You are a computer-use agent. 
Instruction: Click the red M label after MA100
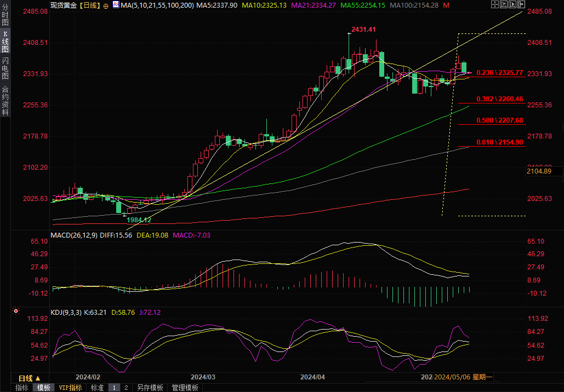click(446, 5)
